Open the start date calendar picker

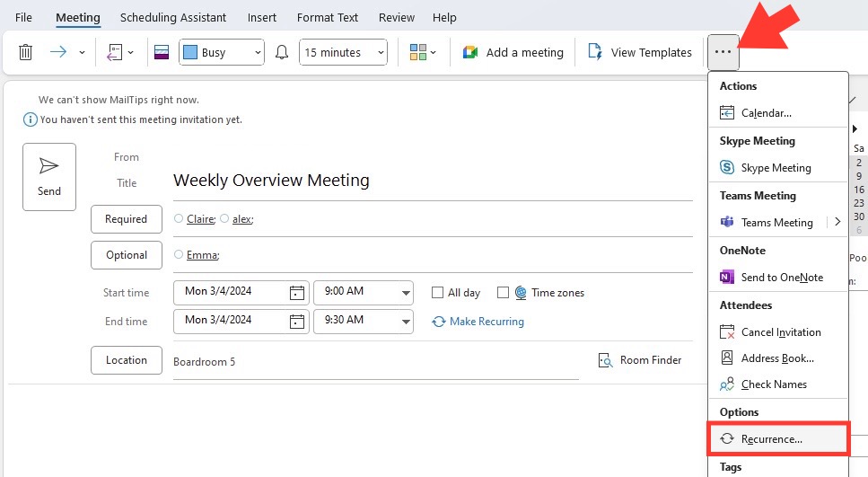click(x=297, y=293)
